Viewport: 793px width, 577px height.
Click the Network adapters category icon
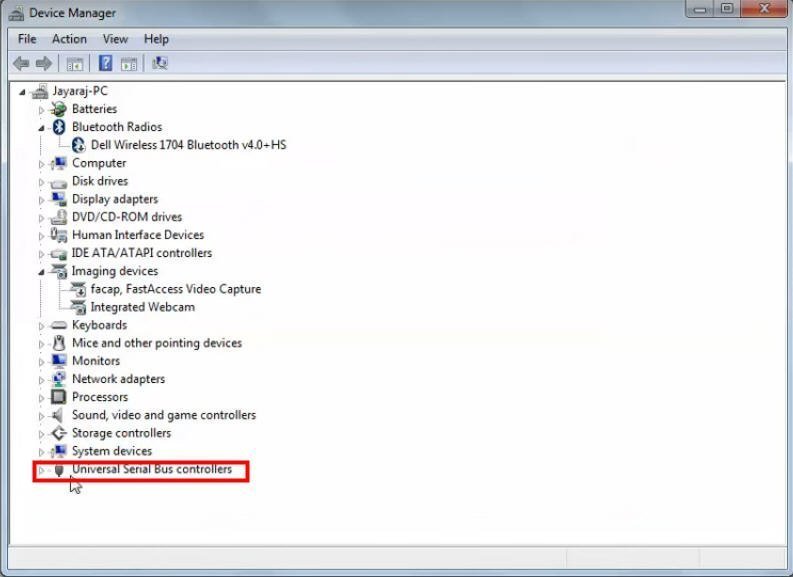point(59,379)
